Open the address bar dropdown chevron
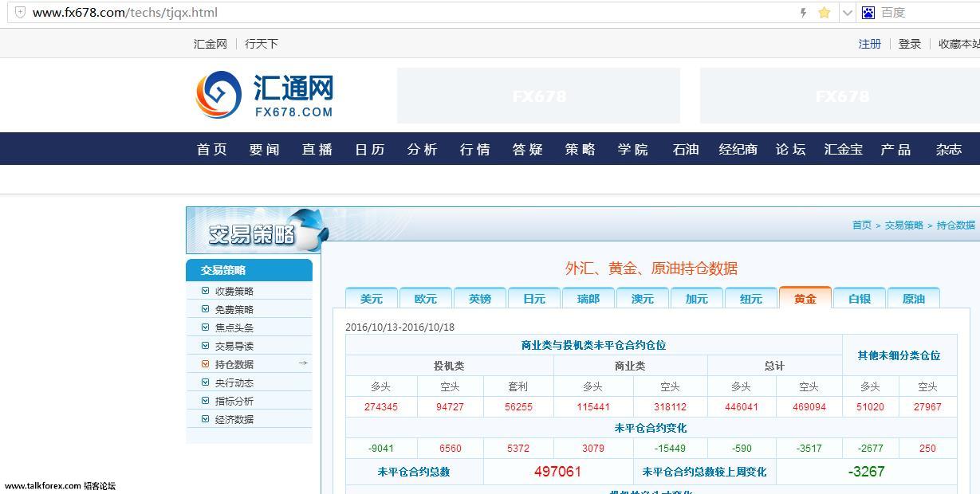Image resolution: width=980 pixels, height=494 pixels. 848,12
